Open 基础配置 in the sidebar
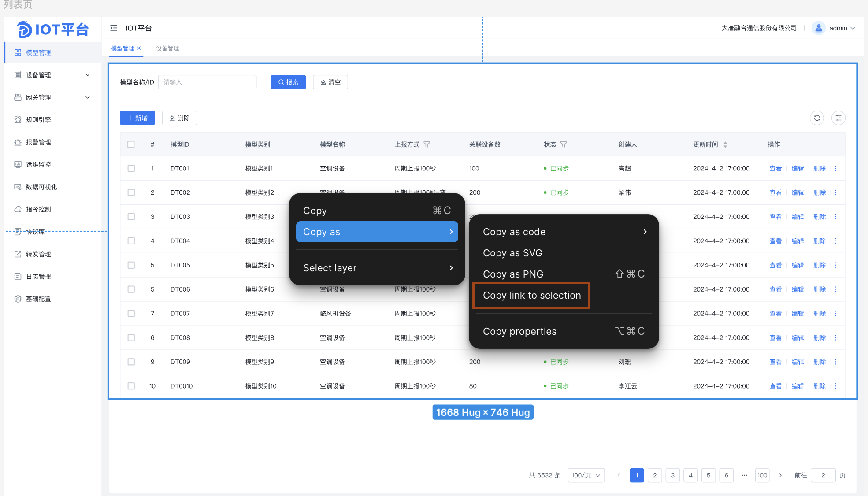This screenshot has width=868, height=496. [38, 299]
